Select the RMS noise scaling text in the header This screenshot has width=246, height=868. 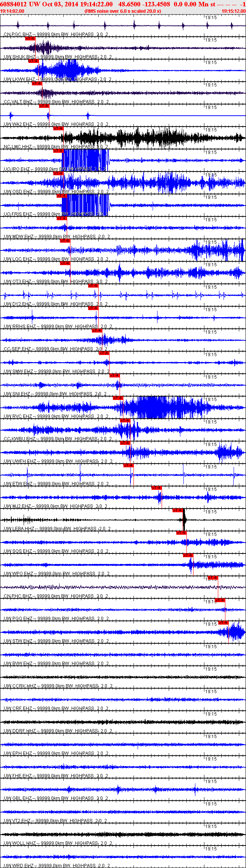pos(123,11)
